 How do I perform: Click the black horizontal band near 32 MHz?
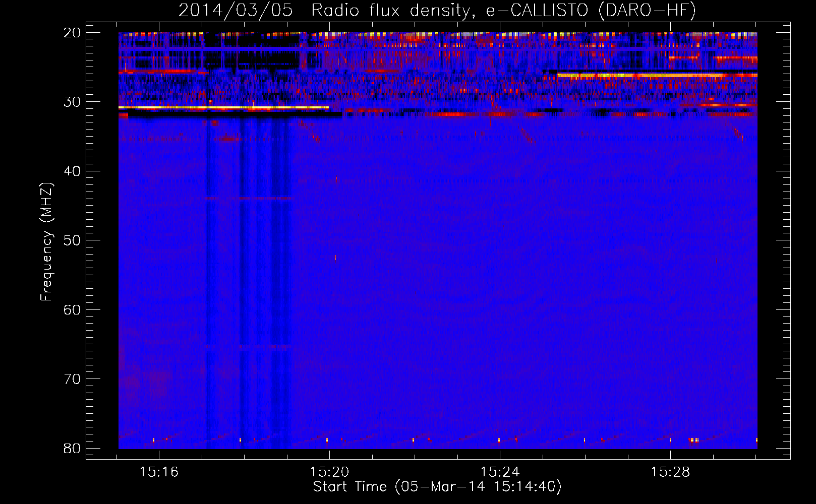click(x=235, y=115)
